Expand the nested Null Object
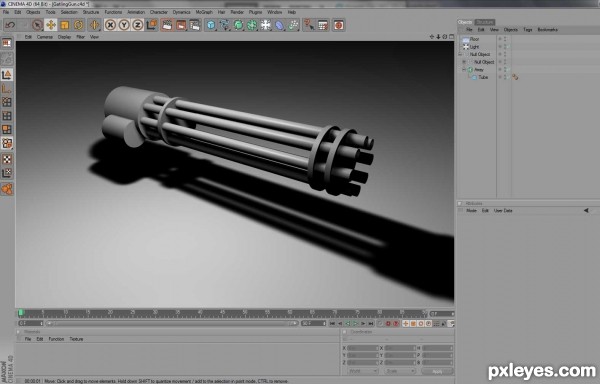 (x=464, y=62)
